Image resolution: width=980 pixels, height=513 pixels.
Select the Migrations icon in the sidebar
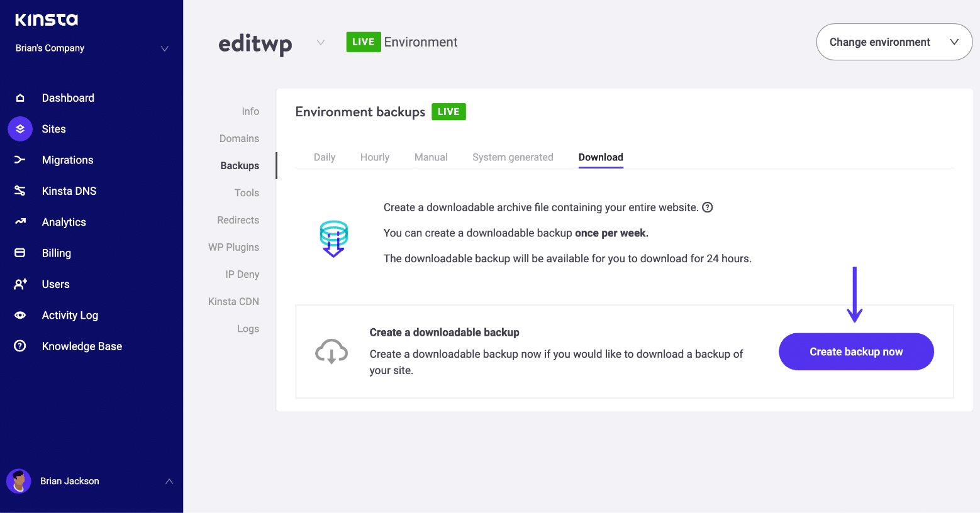coord(19,160)
